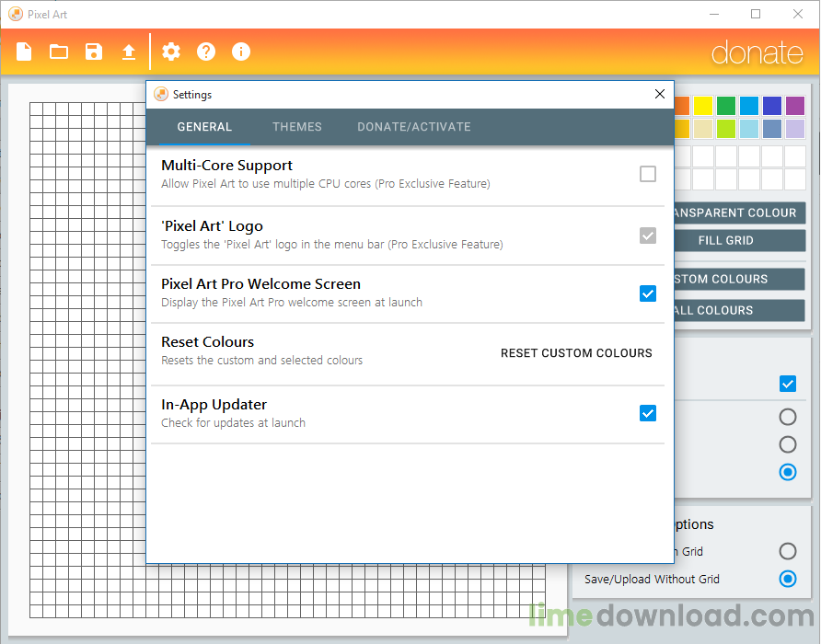Click the upload arrow icon
821x644 pixels.
(129, 52)
